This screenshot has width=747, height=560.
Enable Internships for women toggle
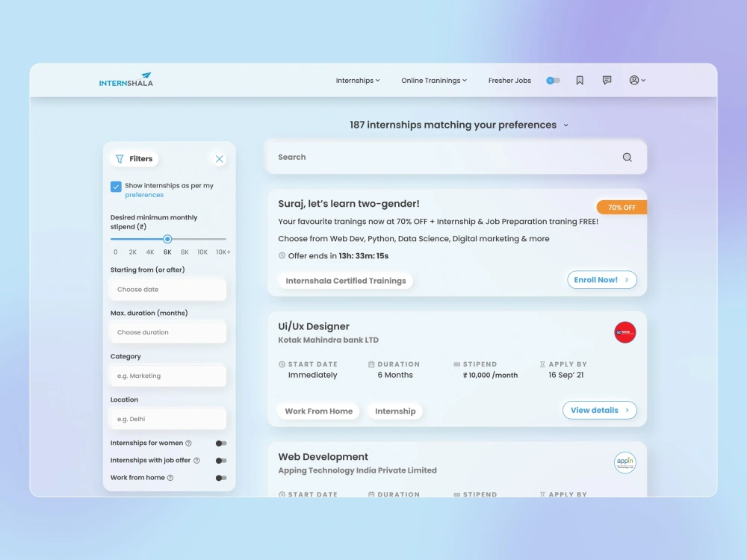221,444
